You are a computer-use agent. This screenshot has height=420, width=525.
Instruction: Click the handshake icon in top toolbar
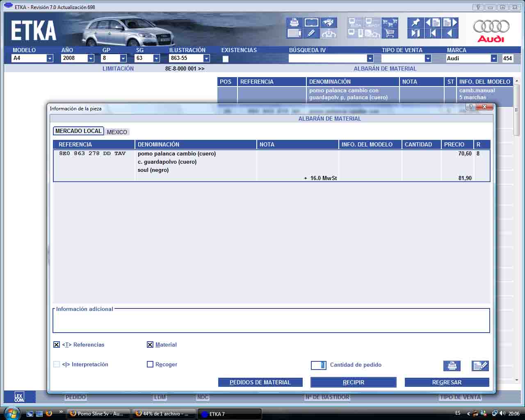click(x=329, y=23)
